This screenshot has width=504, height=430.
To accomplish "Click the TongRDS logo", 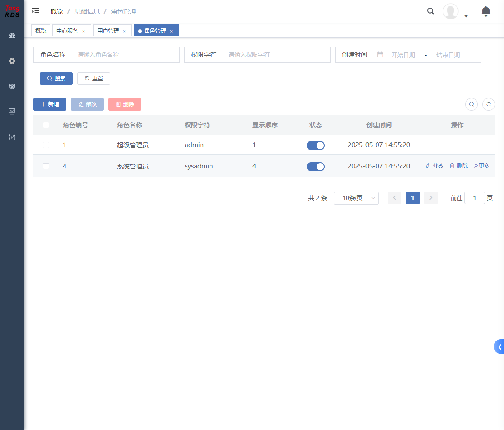I will pyautogui.click(x=12, y=12).
